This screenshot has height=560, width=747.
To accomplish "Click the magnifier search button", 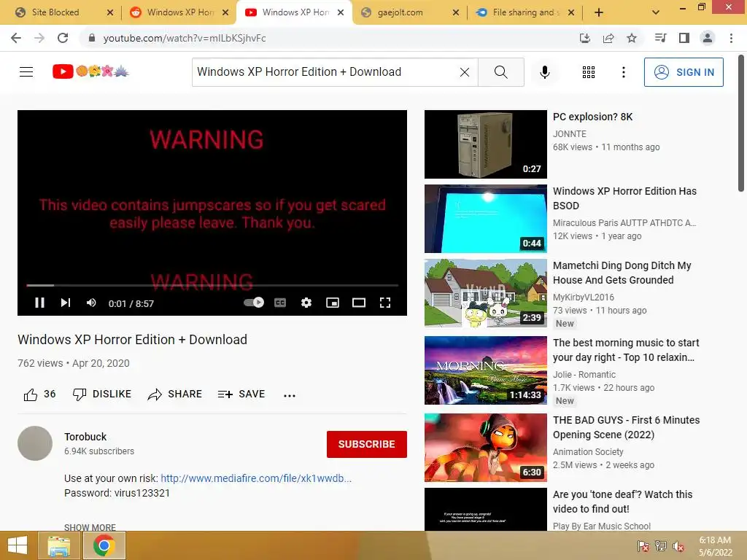I will [500, 72].
